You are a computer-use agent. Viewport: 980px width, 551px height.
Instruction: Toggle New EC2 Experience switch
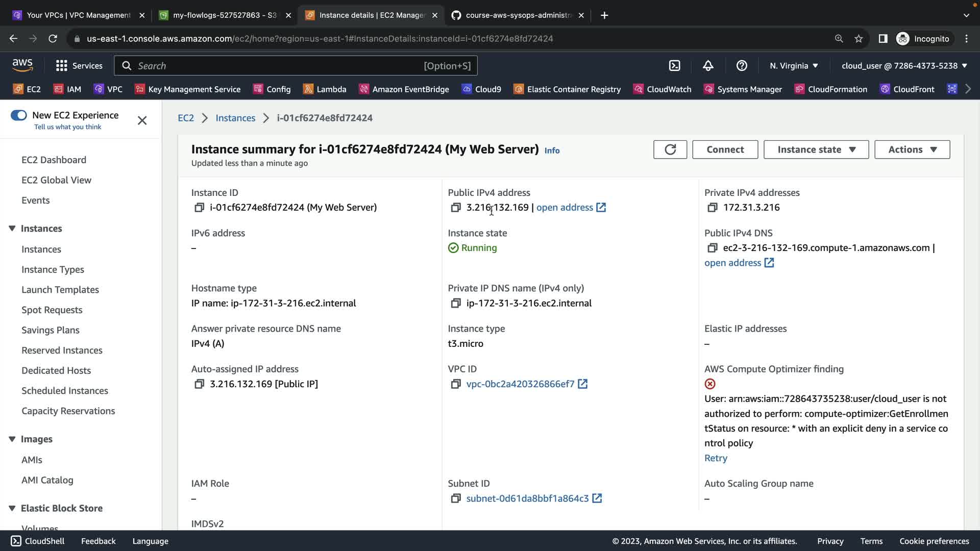coord(19,115)
